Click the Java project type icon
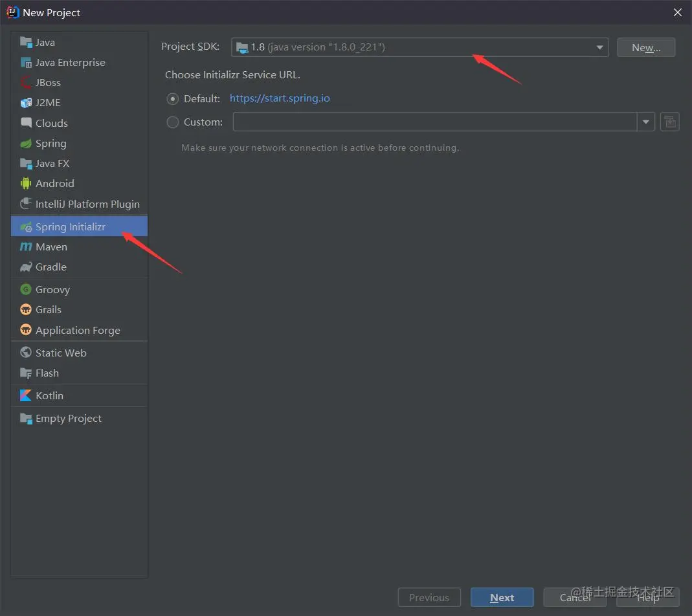Viewport: 692px width, 616px height. [26, 42]
